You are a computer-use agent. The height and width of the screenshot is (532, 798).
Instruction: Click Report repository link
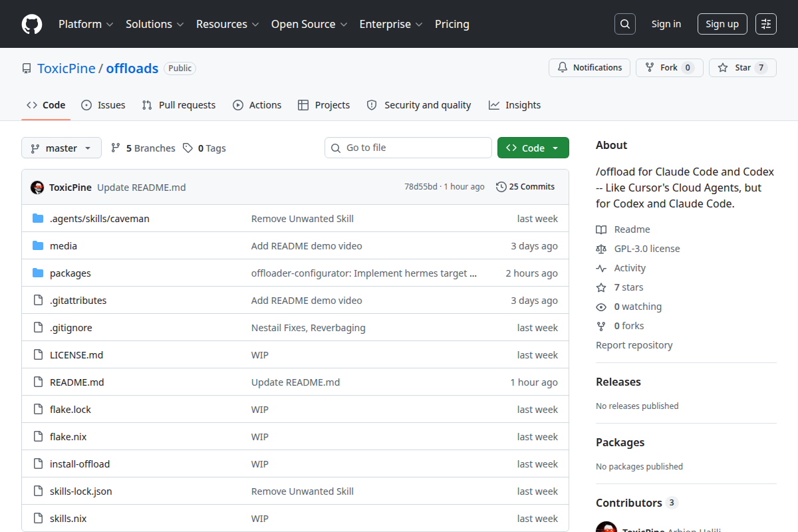point(634,345)
